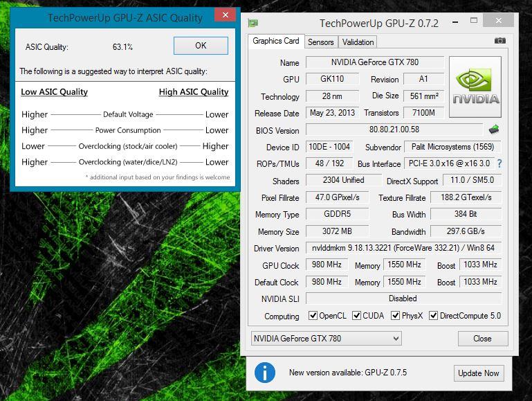This screenshot has height=401, width=532.
Task: Click the BIOS Version field 80.80.21.00.58
Action: click(x=394, y=130)
